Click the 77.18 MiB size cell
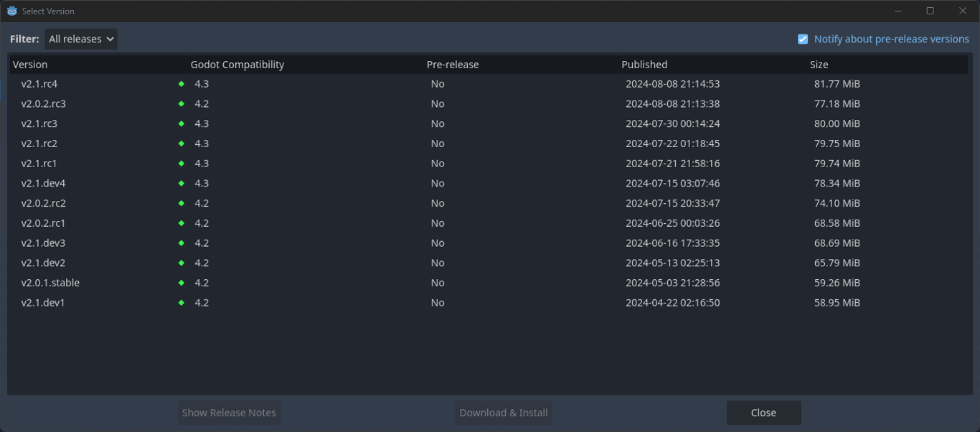 point(837,104)
